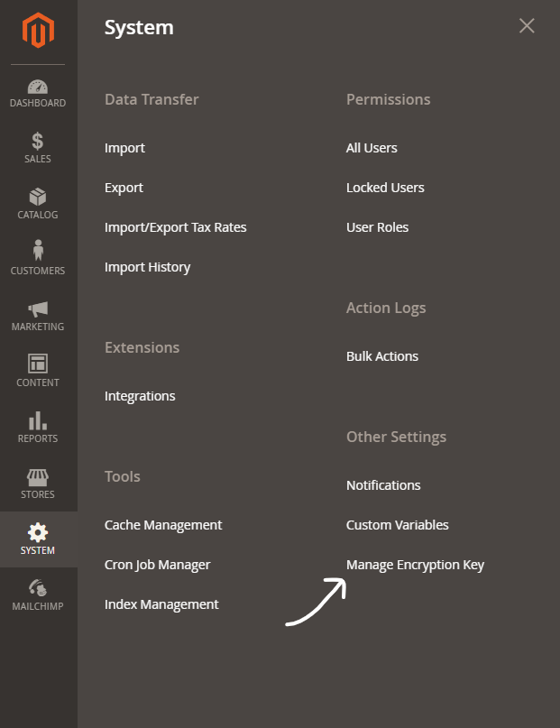This screenshot has height=728, width=560.
Task: Open the Mailchimp monkey icon
Action: [x=38, y=588]
